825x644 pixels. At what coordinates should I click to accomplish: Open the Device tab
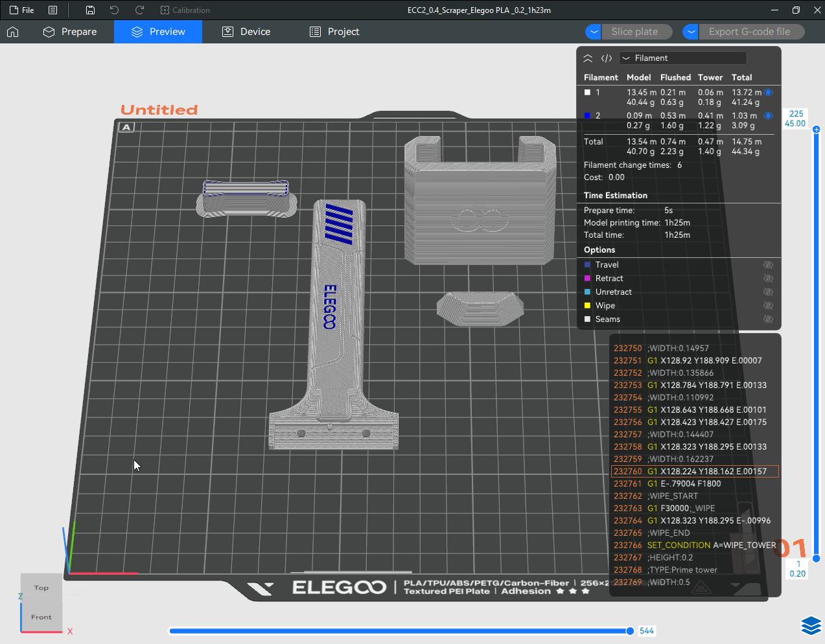click(246, 32)
